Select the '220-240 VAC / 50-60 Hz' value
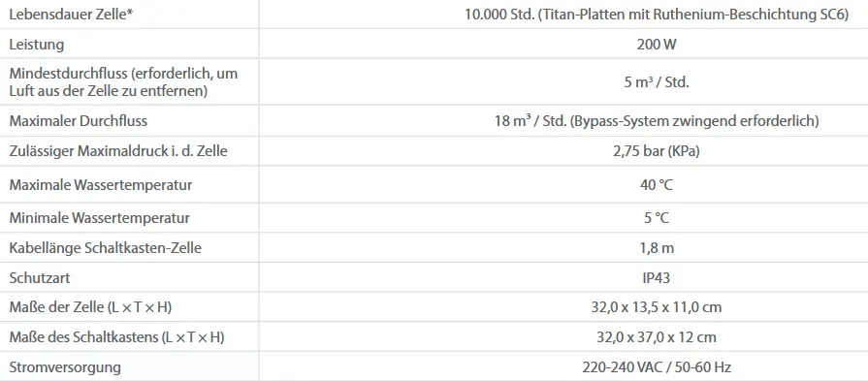 pyautogui.click(x=656, y=366)
